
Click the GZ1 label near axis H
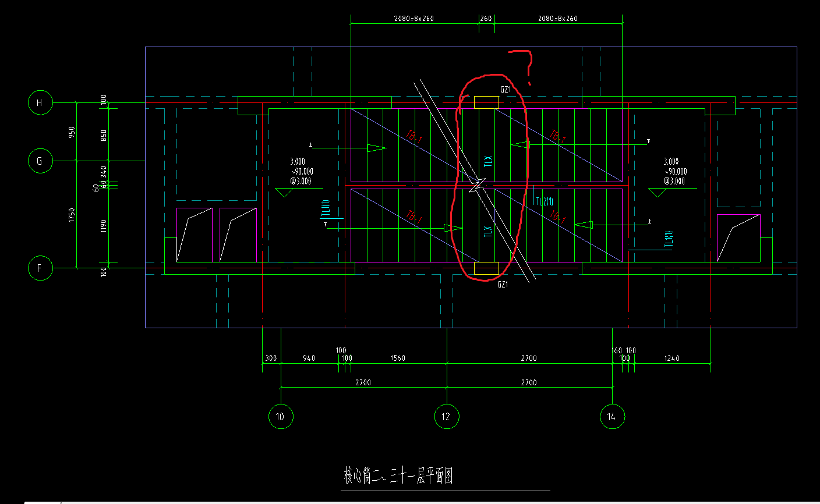pos(506,90)
